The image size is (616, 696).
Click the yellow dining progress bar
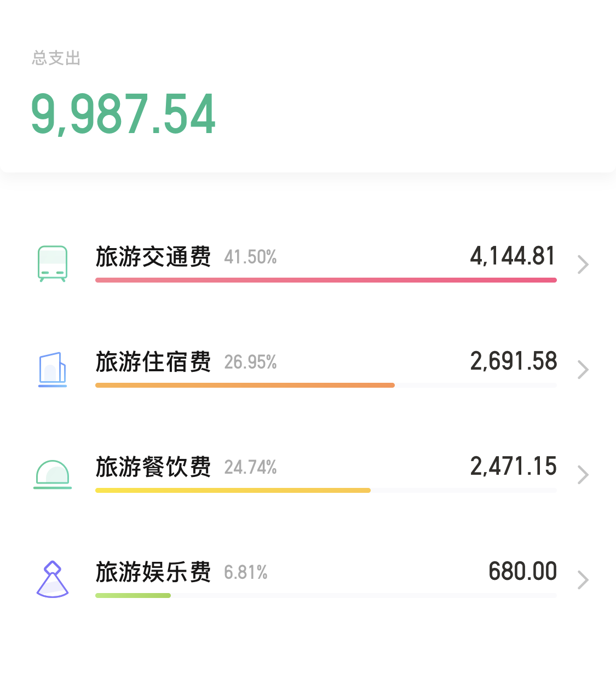coord(233,490)
